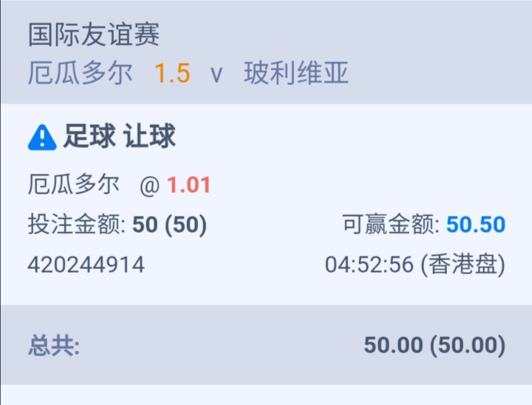Tap the (香港盘) odds format label
This screenshot has height=405, width=532.
463,265
